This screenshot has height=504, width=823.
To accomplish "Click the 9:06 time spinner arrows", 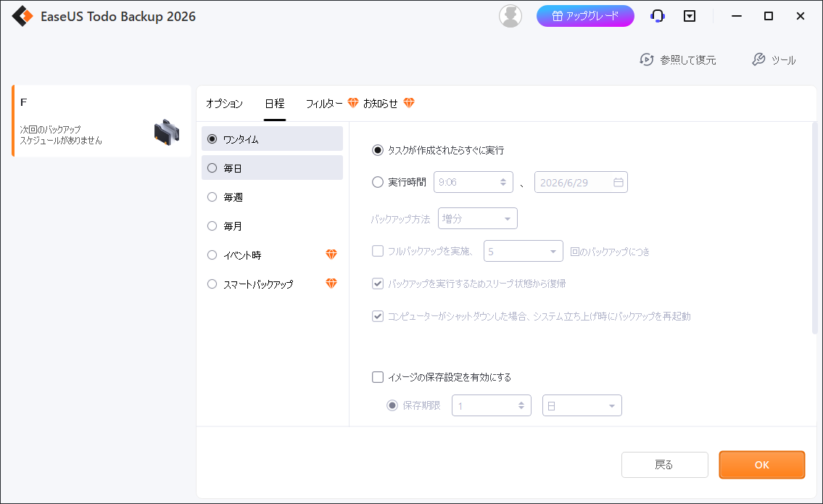I will (x=503, y=182).
